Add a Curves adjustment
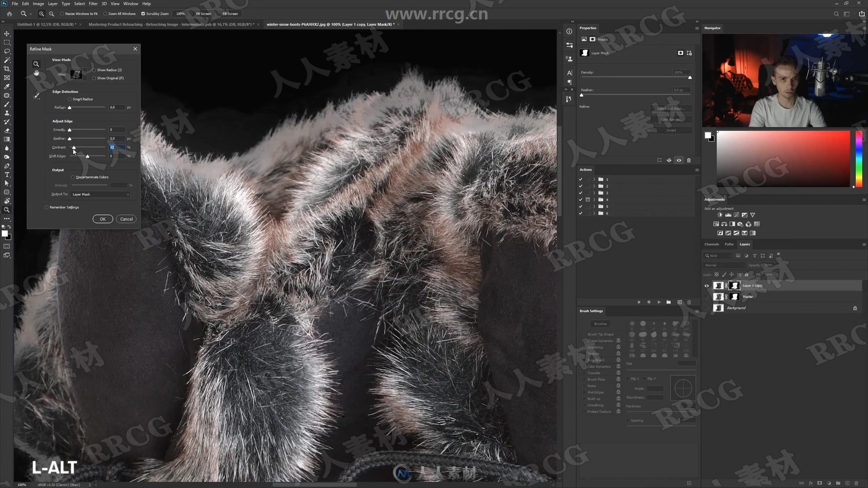The height and width of the screenshot is (488, 868). click(736, 215)
